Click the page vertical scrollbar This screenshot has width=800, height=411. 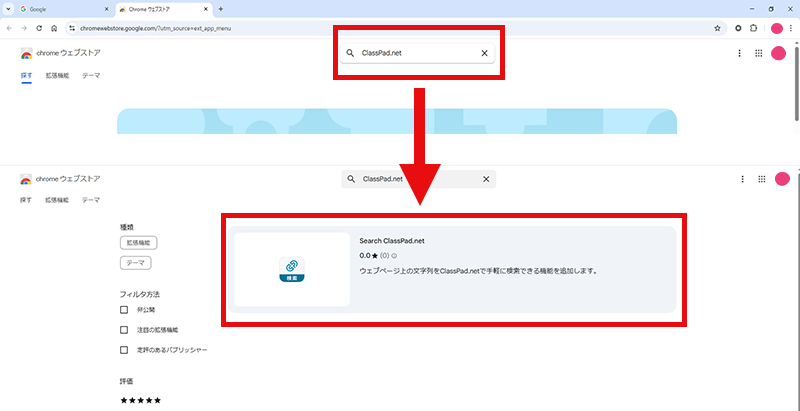pyautogui.click(x=797, y=84)
